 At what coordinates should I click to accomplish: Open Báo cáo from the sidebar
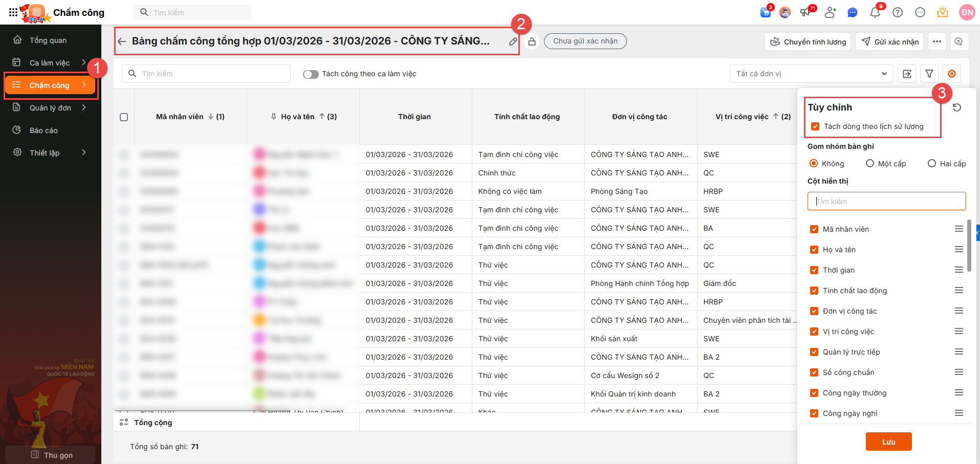(43, 130)
